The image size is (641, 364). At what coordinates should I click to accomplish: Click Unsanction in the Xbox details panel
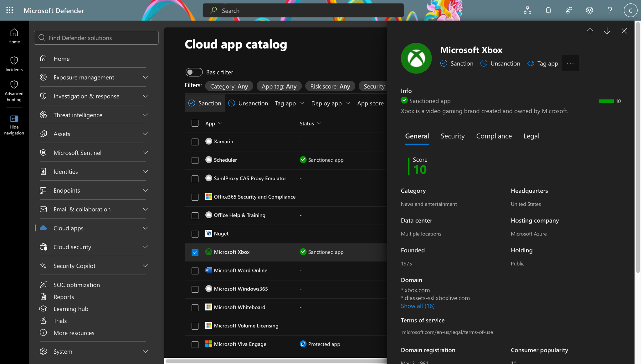500,63
